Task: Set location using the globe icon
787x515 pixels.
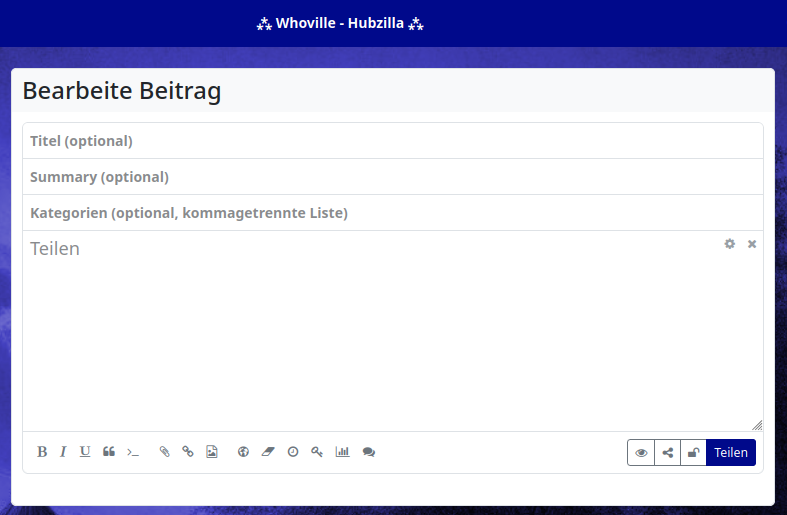Action: (x=243, y=452)
